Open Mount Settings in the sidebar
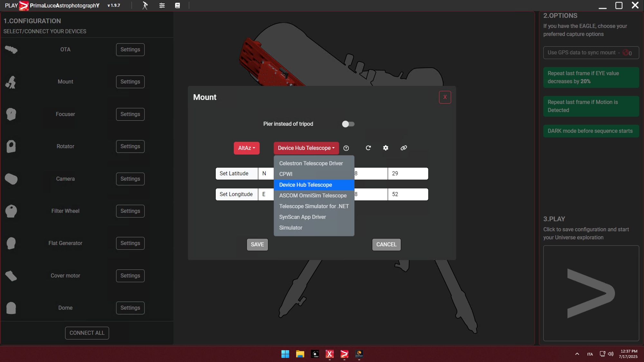This screenshot has height=362, width=644. [130, 82]
